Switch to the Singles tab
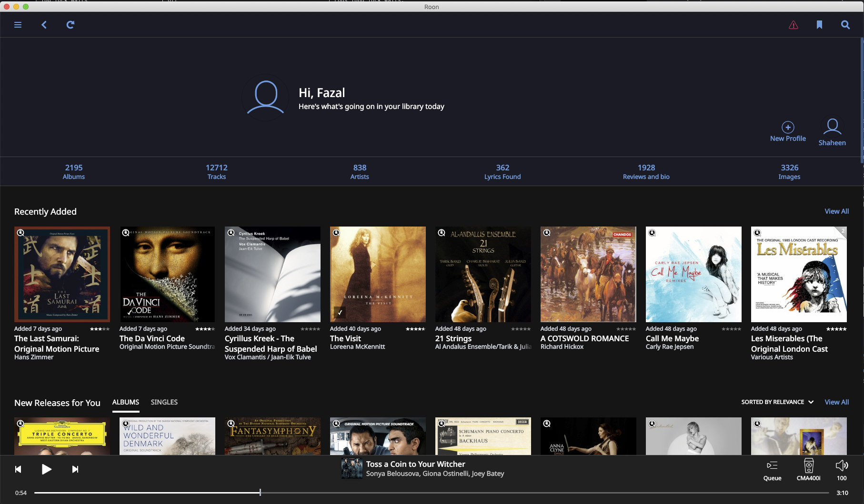Viewport: 864px width, 504px height. click(164, 402)
